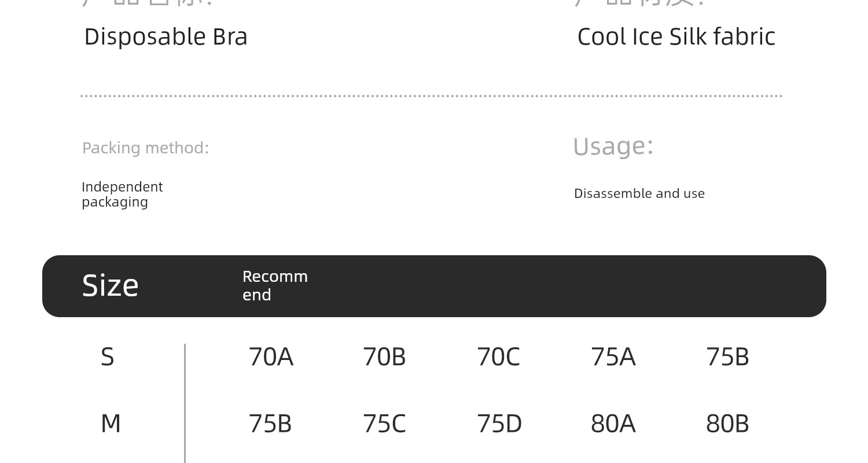Click the 75D size cell

point(499,424)
